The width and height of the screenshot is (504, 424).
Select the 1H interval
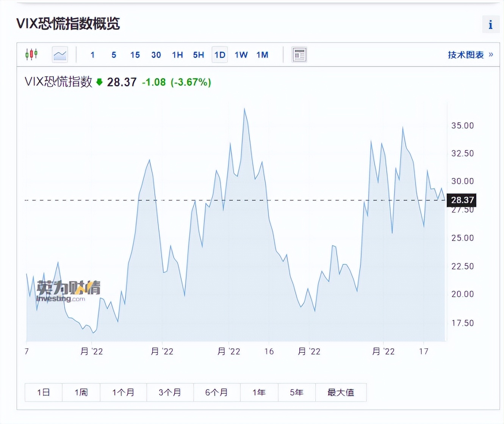pyautogui.click(x=177, y=55)
